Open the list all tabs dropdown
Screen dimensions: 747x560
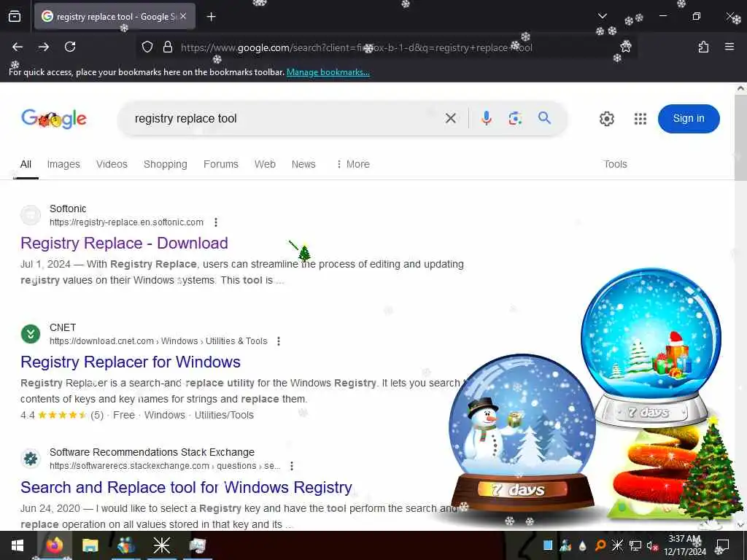coord(602,16)
